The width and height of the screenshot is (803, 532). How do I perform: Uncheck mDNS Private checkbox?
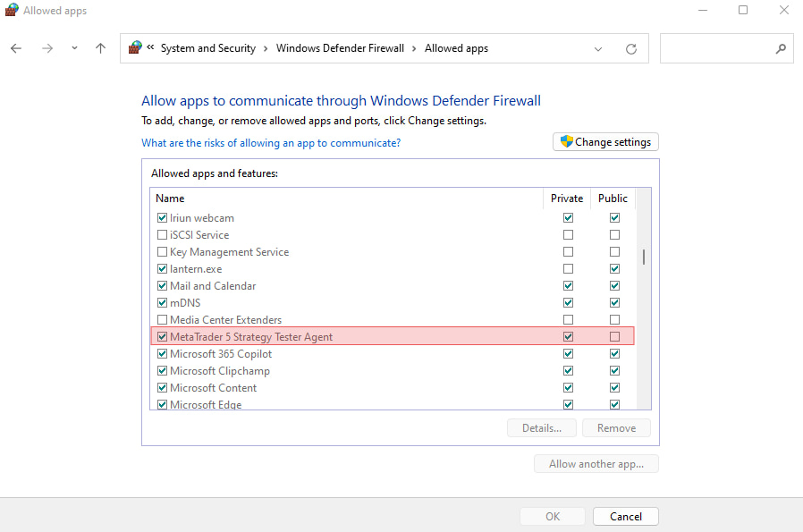pos(568,302)
